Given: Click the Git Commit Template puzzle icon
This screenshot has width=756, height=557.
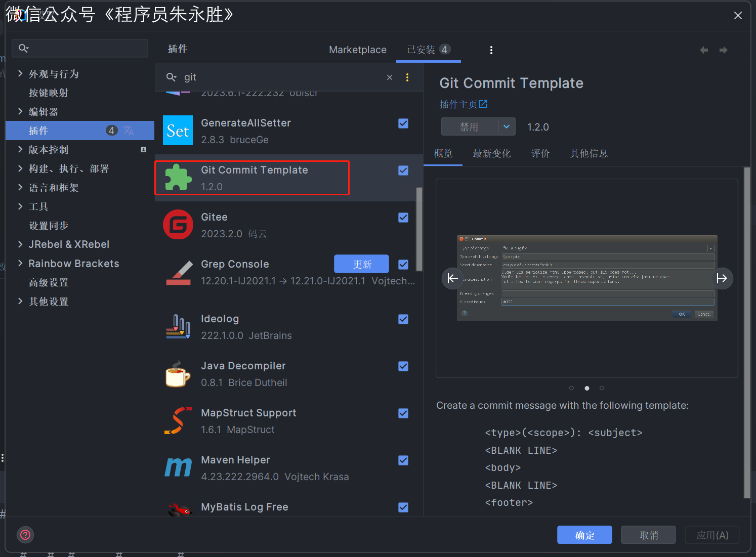Looking at the screenshot, I should coord(178,178).
